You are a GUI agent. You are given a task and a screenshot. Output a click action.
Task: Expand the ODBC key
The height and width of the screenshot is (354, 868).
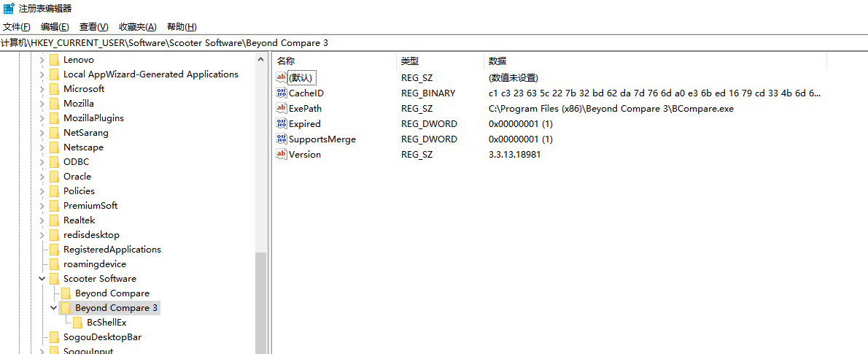click(42, 162)
